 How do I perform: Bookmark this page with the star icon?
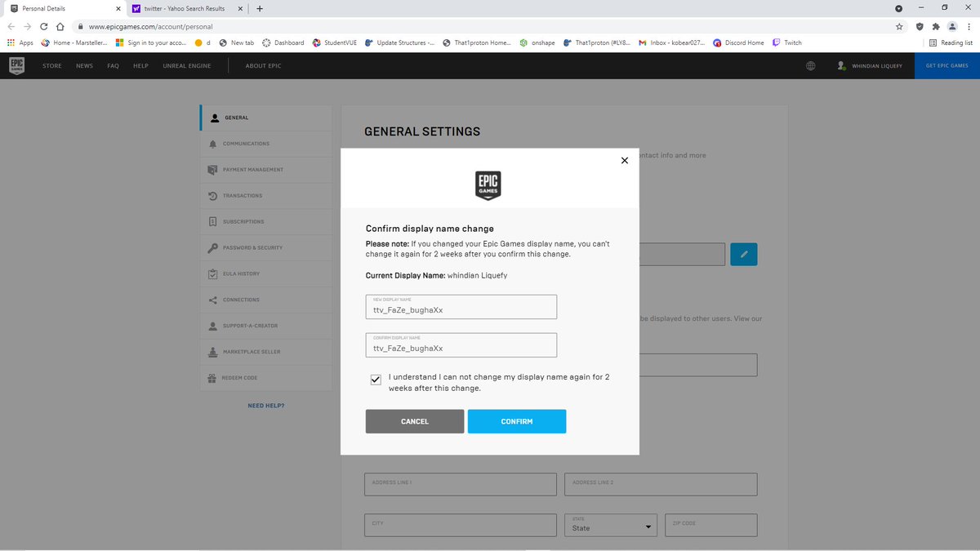899,26
